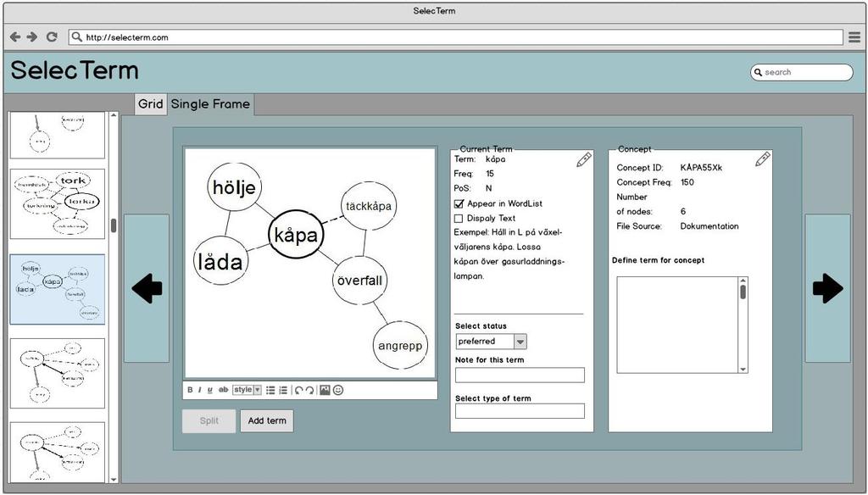Screen dimensions: 868x495
Task: Switch to the Single Frame tab
Action: (210, 103)
